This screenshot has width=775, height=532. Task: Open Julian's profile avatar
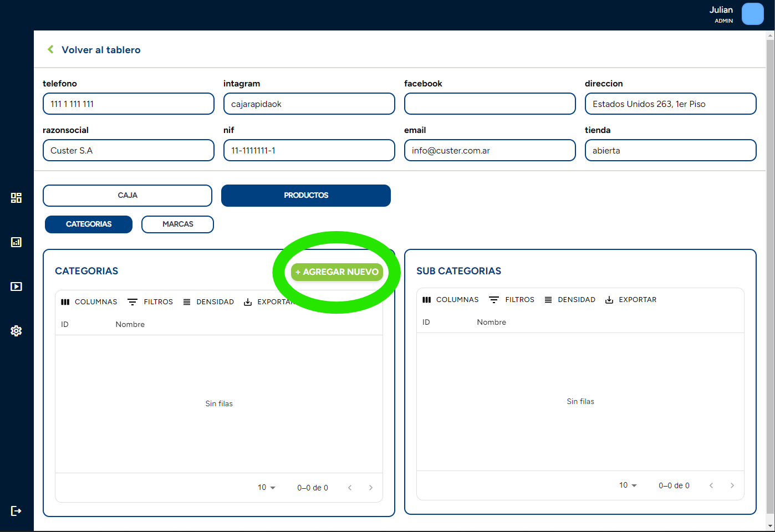(x=752, y=14)
